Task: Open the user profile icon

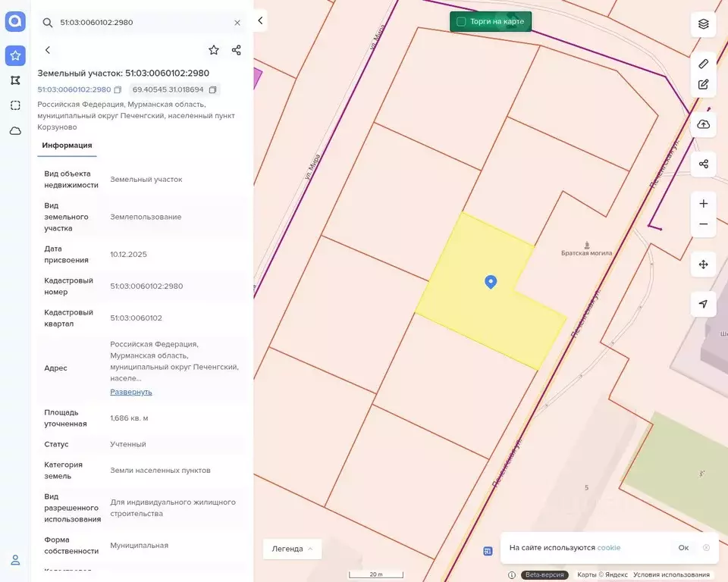Action: click(x=15, y=560)
